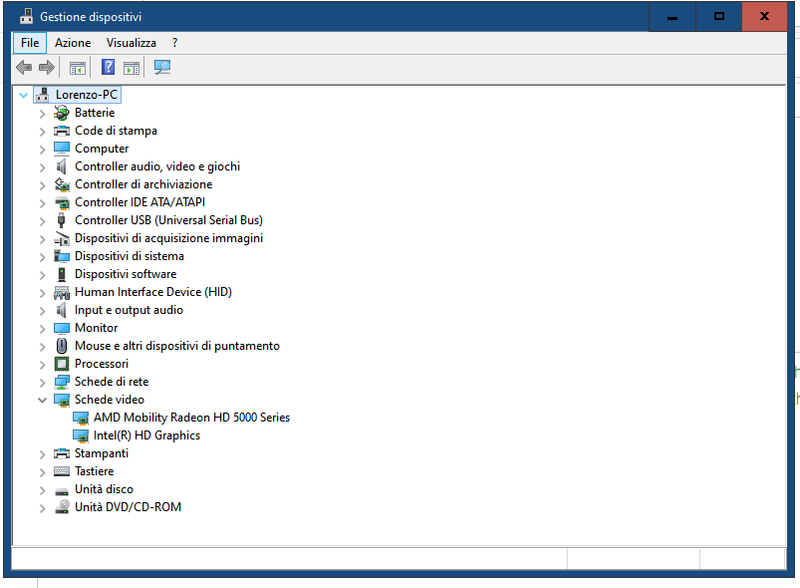
Task: Click the Controller IDE ATA/ATAPI icon
Action: (x=62, y=203)
